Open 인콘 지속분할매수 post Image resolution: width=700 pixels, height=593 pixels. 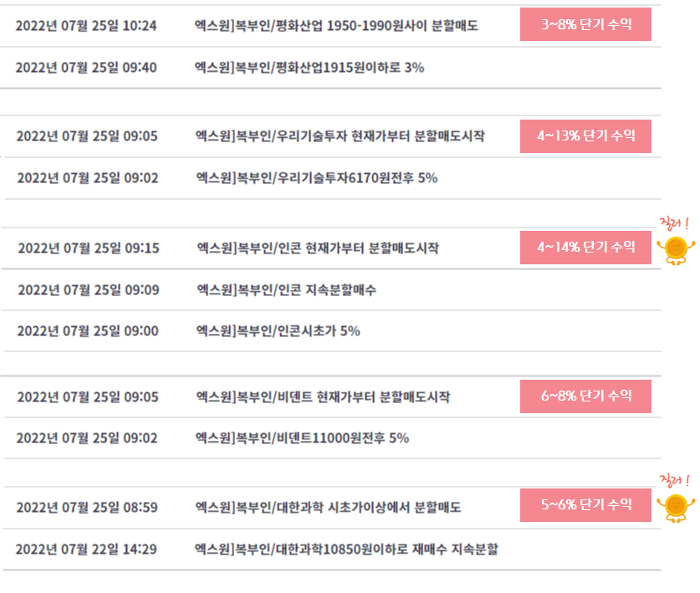click(x=287, y=290)
